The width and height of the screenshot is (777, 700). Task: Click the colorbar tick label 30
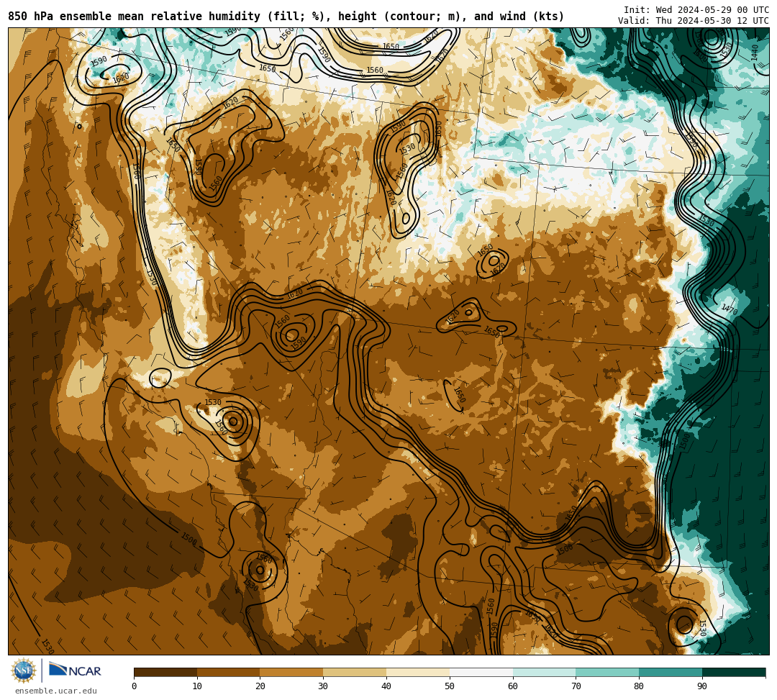[x=323, y=686]
